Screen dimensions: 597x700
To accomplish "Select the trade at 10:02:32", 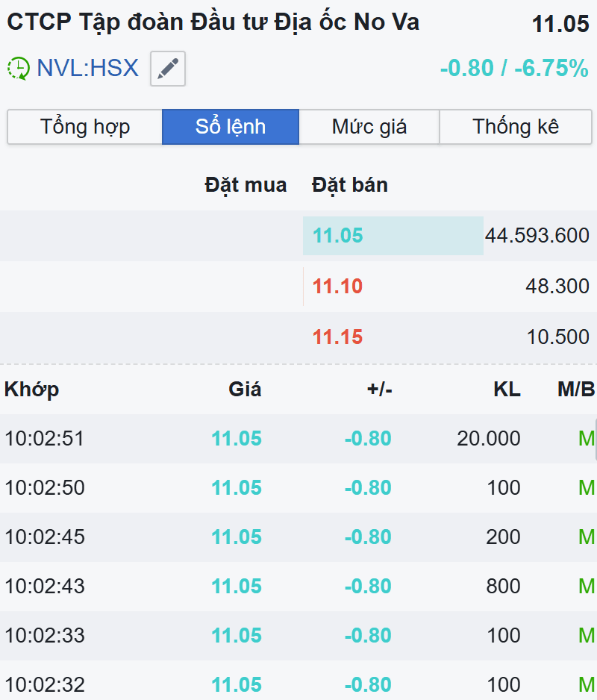I will [298, 681].
